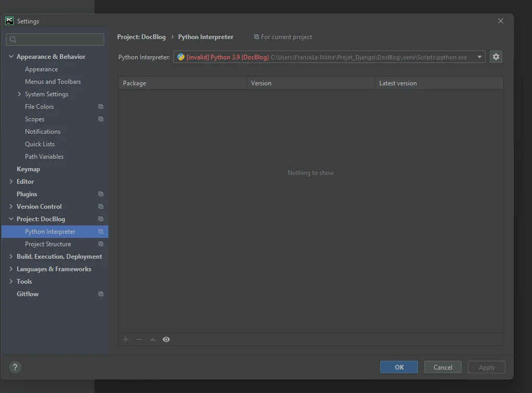
Task: Click the help question mark icon
Action: (16, 367)
